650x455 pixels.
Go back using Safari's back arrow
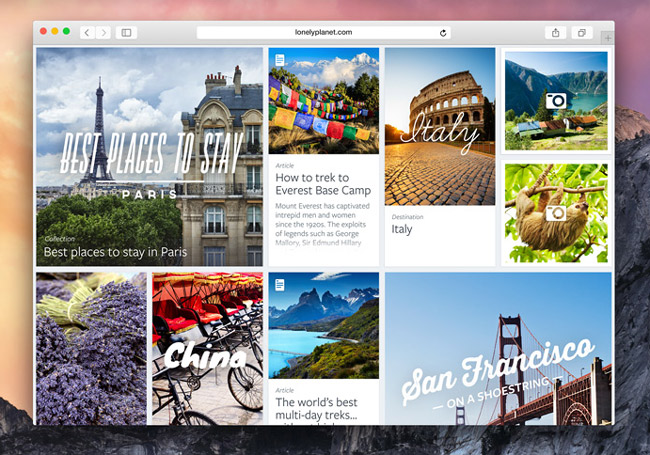coord(87,32)
